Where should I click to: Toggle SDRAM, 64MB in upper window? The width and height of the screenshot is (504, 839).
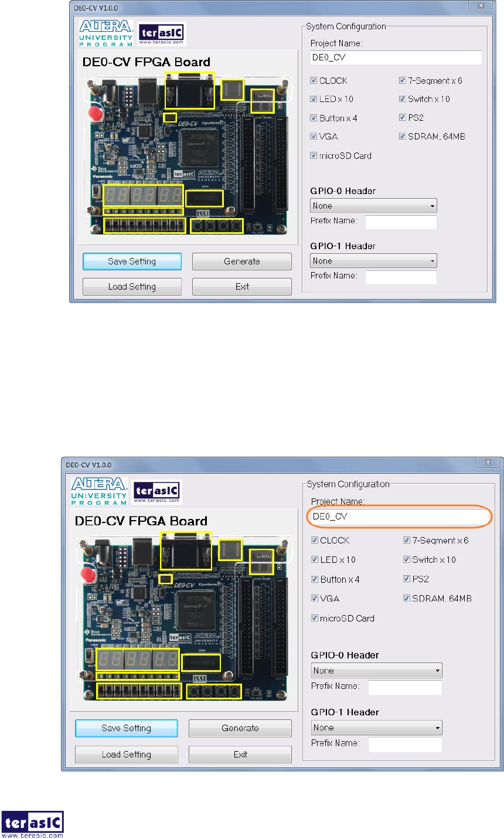(403, 137)
